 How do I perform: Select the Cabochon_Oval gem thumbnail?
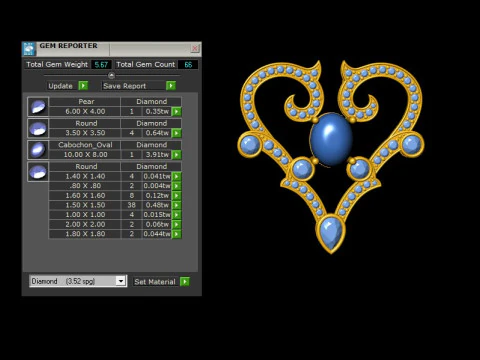tap(38, 150)
